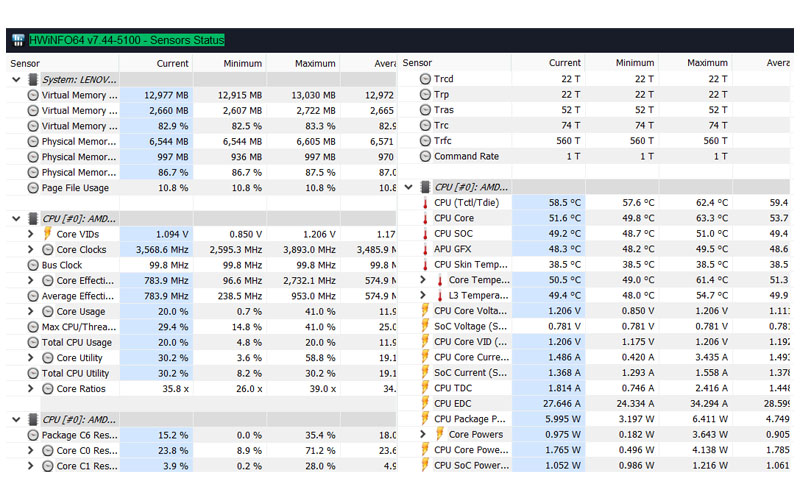Click the 58.5 °C current temperature value
Screen dimensions: 800x500
[x=564, y=203]
